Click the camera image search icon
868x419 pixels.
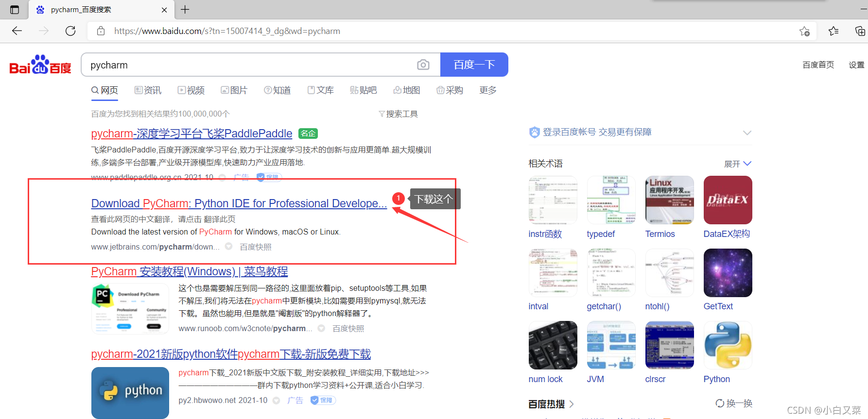pos(423,65)
